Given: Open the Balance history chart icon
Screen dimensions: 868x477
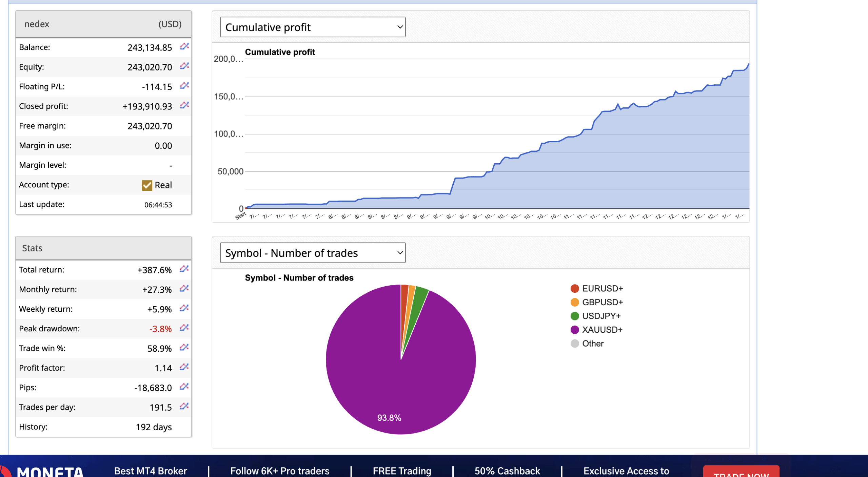Looking at the screenshot, I should 183,47.
